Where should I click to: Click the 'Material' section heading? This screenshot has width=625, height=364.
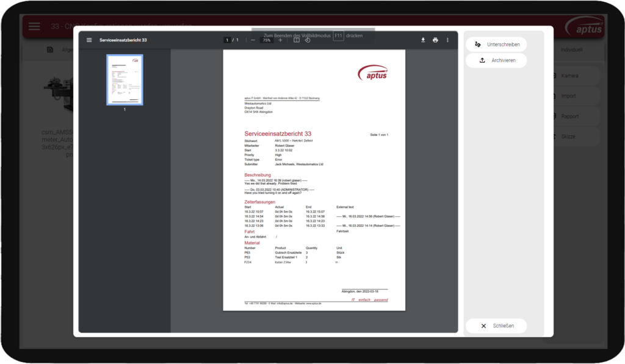252,243
